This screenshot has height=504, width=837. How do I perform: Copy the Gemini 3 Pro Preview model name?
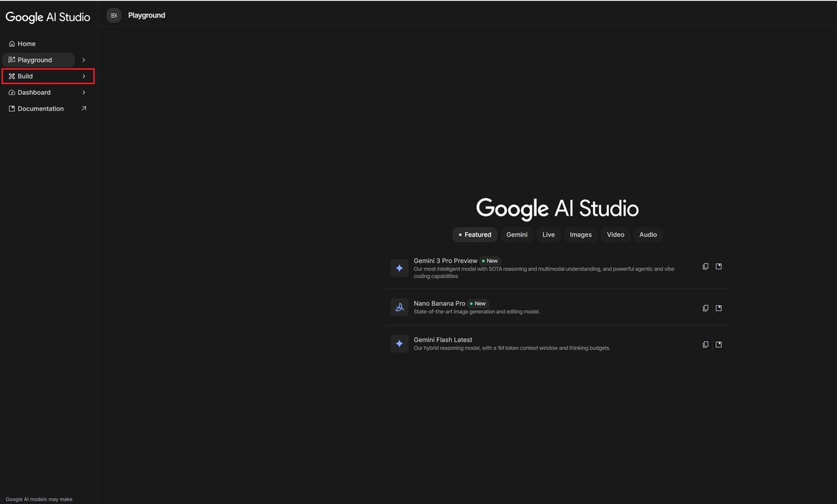(x=705, y=267)
